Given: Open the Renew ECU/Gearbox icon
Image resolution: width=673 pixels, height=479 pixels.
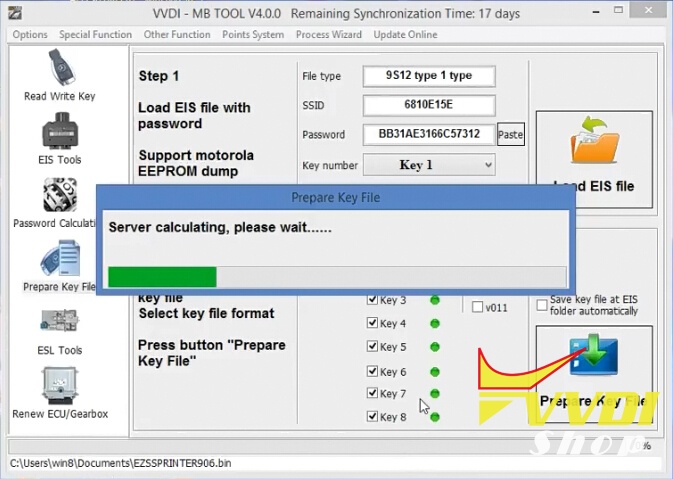Looking at the screenshot, I should (60, 385).
